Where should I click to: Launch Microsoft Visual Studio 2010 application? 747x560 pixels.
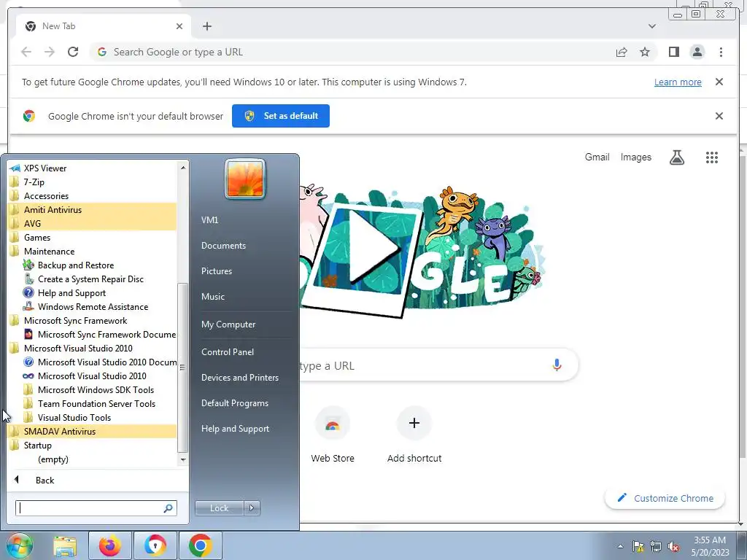[x=93, y=376]
